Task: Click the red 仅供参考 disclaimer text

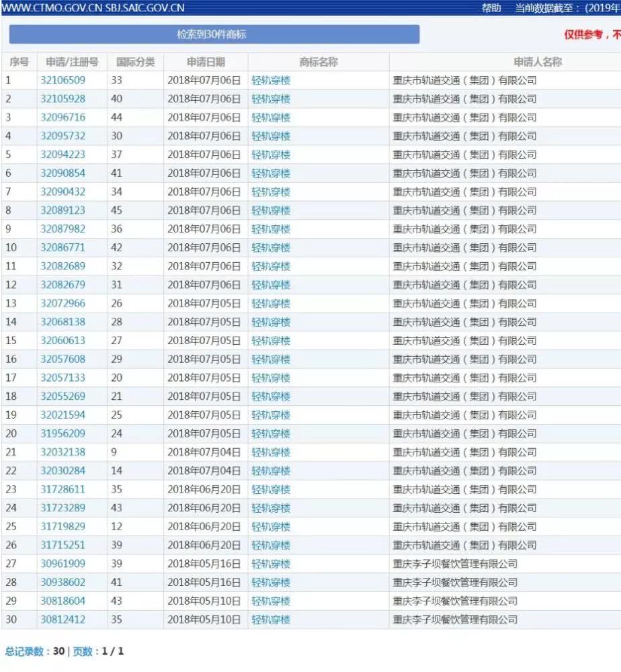Action: click(x=587, y=34)
